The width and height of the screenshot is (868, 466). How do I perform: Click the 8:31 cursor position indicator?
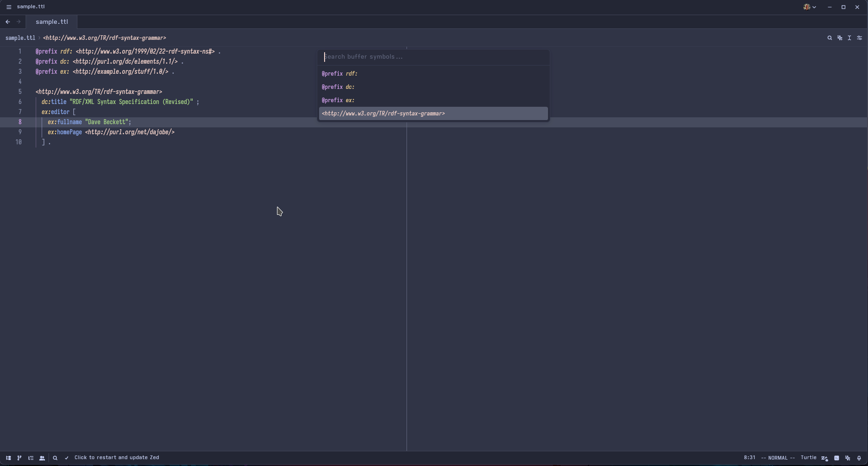coord(749,457)
